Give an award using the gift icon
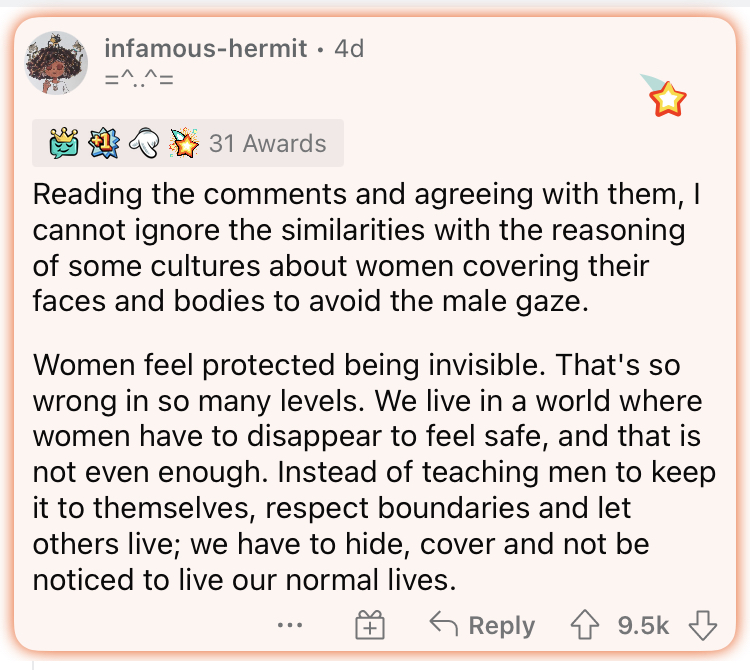This screenshot has height=670, width=750. tap(370, 625)
